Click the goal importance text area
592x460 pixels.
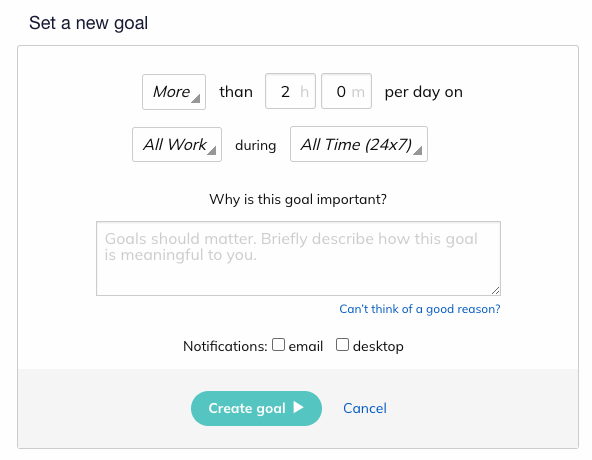pyautogui.click(x=298, y=258)
